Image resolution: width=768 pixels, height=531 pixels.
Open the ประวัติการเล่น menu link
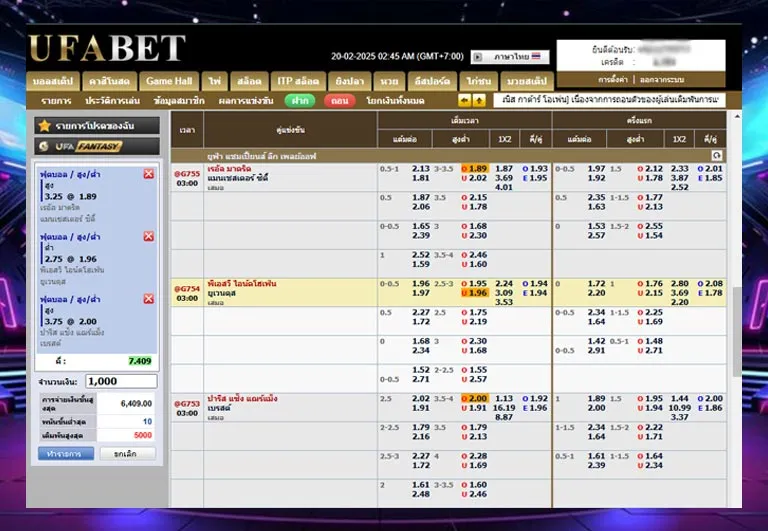coord(112,101)
